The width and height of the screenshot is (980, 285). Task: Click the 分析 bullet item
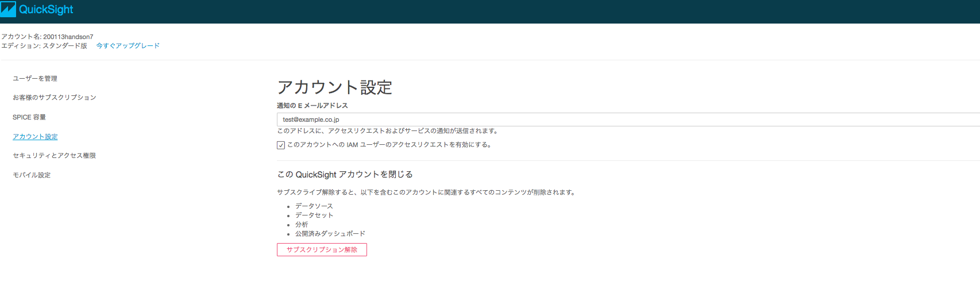[302, 225]
